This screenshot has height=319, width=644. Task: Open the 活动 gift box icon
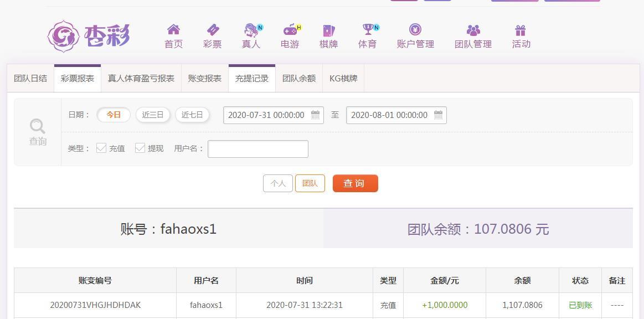[x=521, y=30]
